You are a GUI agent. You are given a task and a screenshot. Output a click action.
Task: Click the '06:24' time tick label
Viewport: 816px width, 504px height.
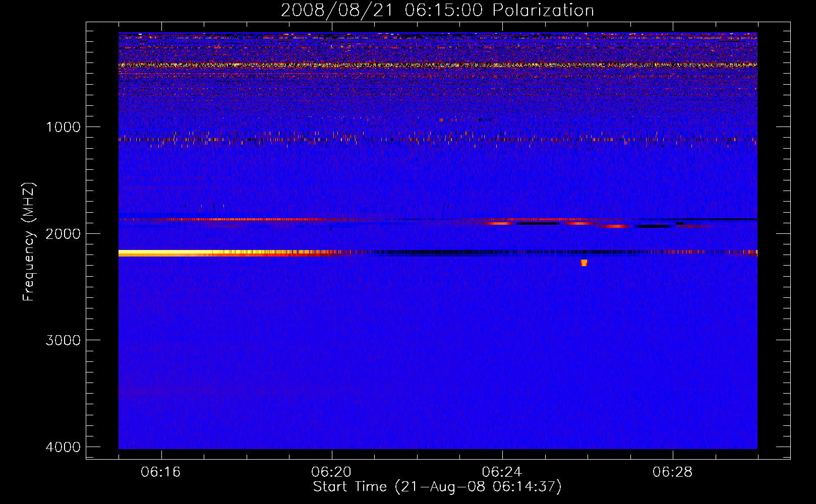[x=502, y=472]
